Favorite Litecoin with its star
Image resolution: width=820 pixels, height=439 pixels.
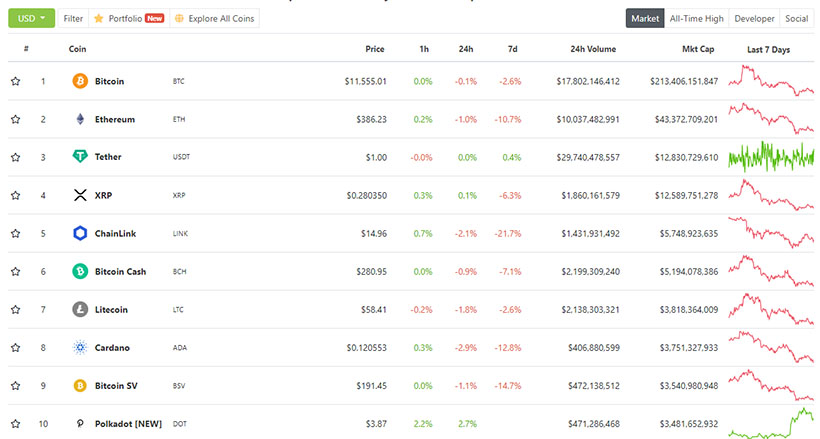[16, 309]
